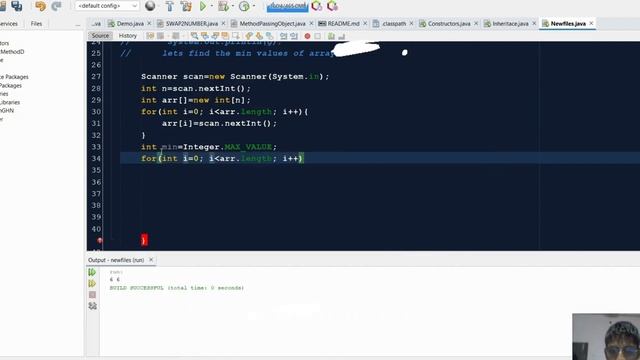640x360 pixels.
Task: Click the Output settings icon
Action: tap(92, 306)
